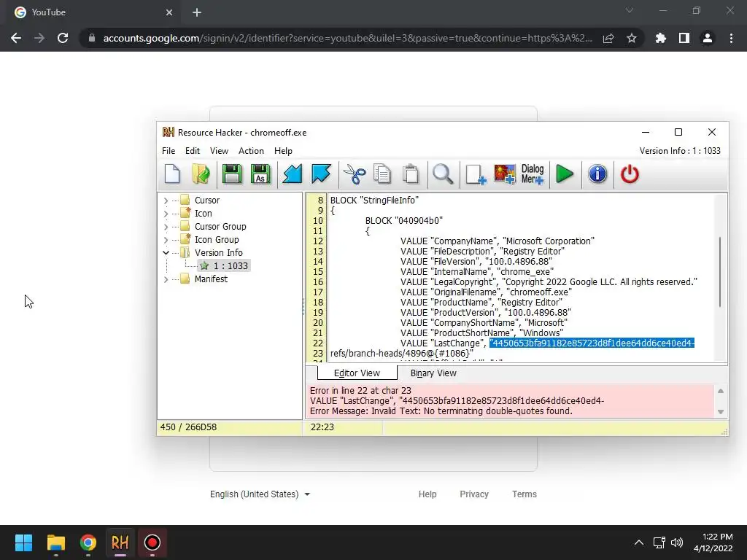
Task: Open the Privacy link on Google page
Action: pyautogui.click(x=474, y=494)
